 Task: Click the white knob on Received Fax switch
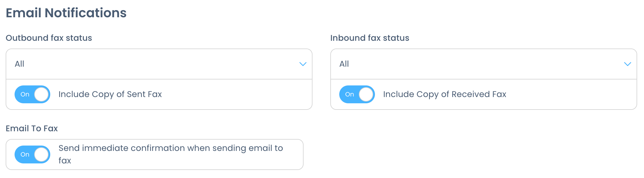(366, 94)
